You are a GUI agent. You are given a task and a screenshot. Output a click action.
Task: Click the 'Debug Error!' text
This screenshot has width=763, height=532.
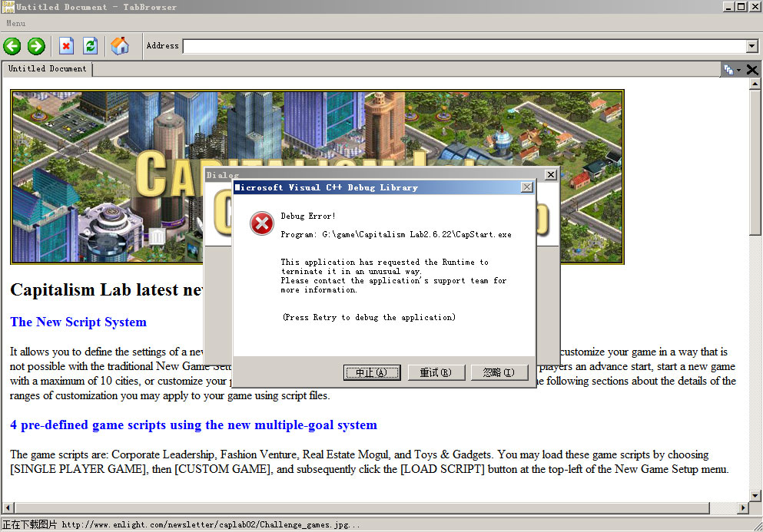click(x=308, y=216)
